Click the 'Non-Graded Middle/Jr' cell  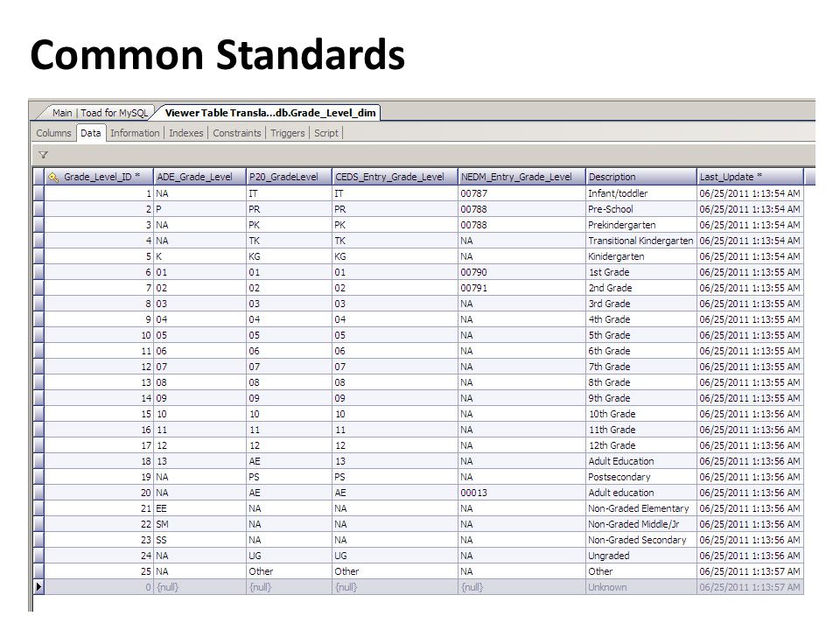[x=641, y=524]
